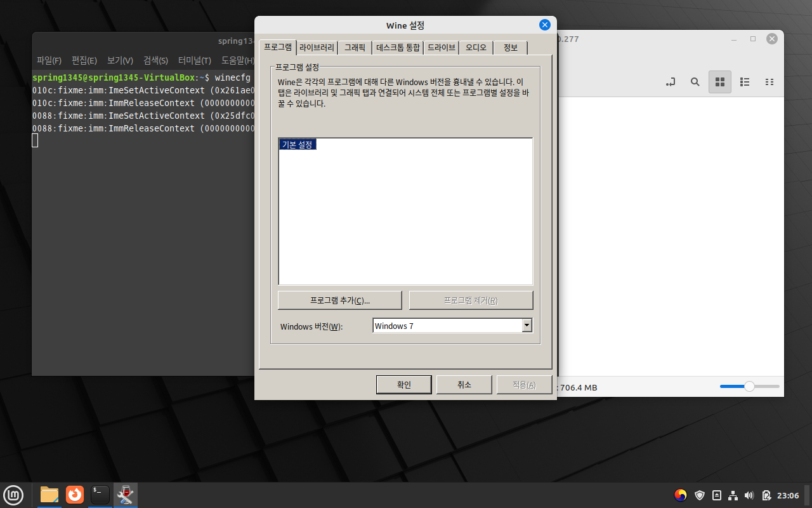Open the 정보 tab

click(510, 48)
